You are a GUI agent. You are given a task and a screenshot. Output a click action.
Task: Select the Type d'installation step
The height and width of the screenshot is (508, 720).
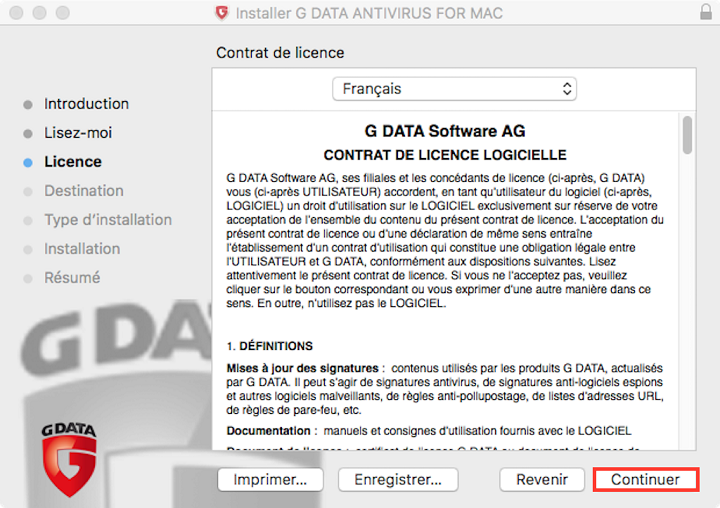108,220
